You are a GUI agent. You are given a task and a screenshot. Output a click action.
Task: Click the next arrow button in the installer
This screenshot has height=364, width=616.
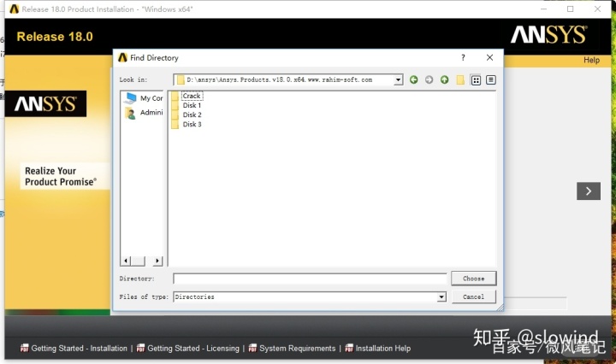588,191
